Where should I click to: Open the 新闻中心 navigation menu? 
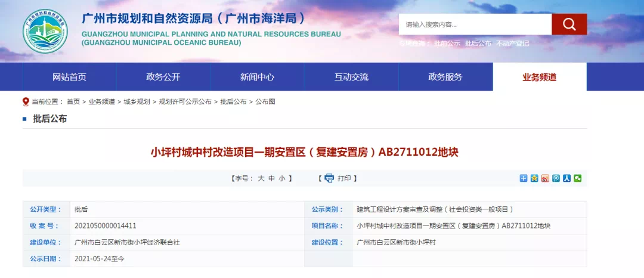257,77
